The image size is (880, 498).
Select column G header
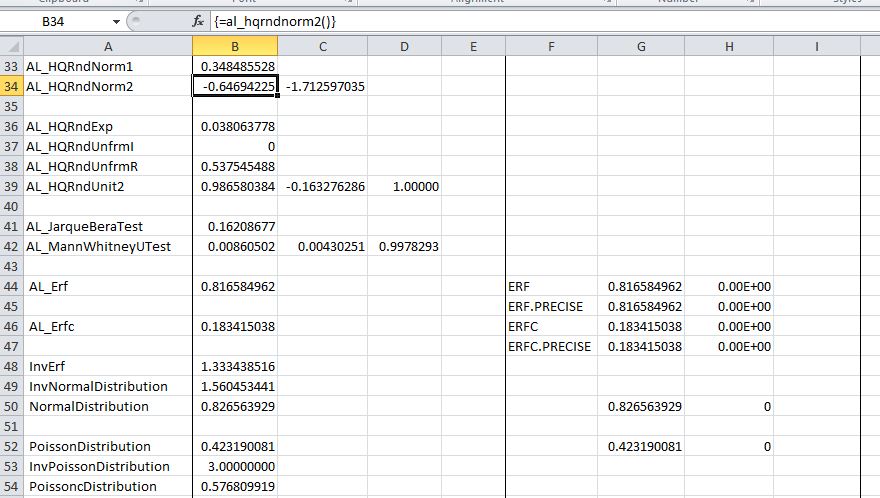click(641, 46)
